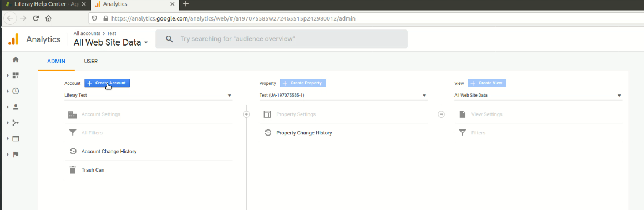Open the Test (UA-197075585-1) property dropdown
Screen dimensions: 644x210
point(343,96)
